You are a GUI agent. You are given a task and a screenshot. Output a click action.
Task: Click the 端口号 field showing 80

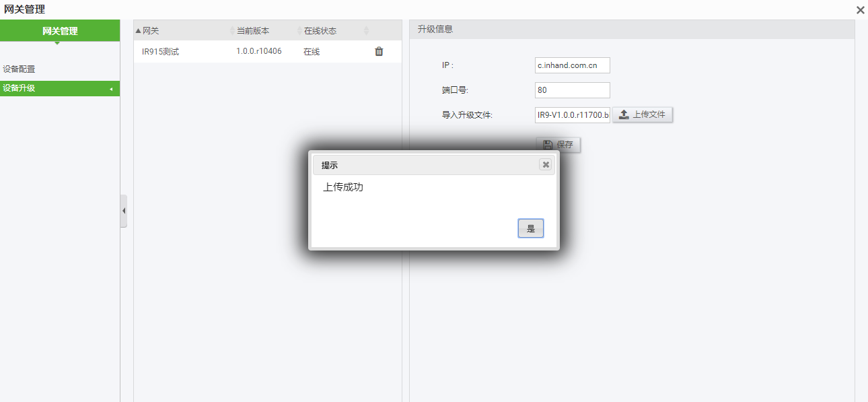click(572, 90)
